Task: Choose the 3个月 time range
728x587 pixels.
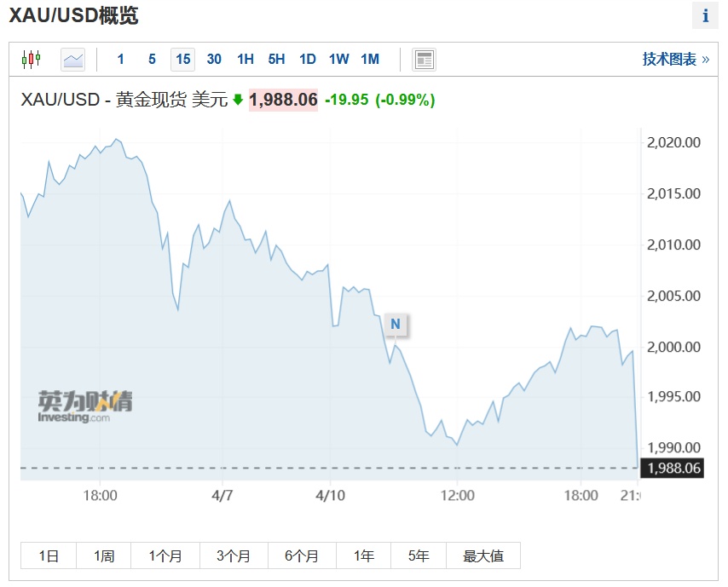Action: [x=234, y=555]
